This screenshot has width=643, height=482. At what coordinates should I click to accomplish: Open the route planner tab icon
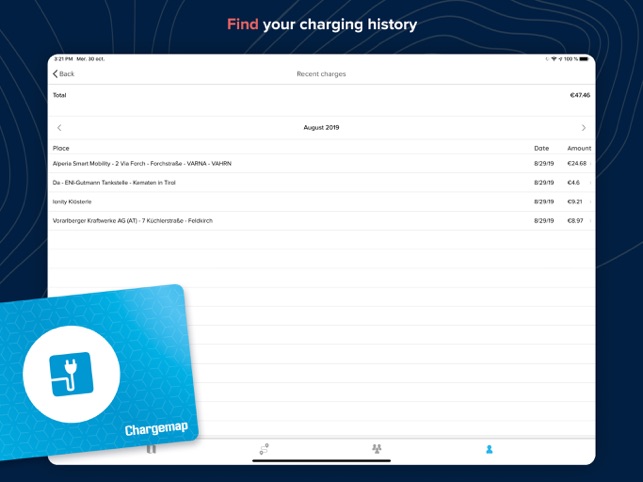264,449
